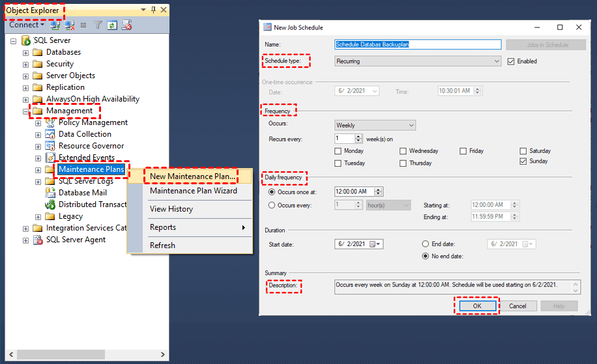Select the Database Mail icon
The width and height of the screenshot is (597, 364).
(x=50, y=193)
